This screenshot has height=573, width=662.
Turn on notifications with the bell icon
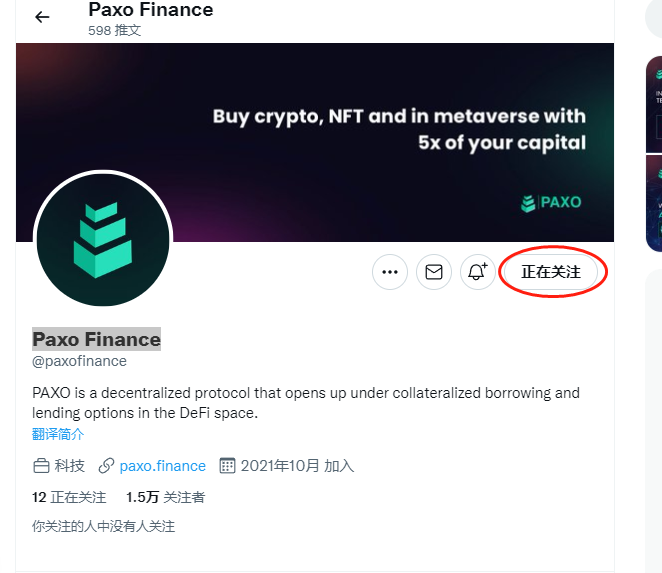(x=478, y=272)
